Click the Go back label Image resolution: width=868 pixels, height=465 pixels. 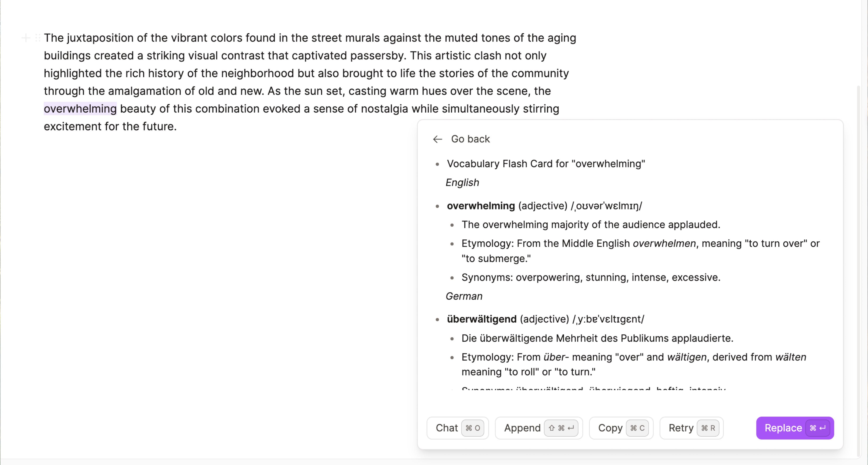click(470, 139)
